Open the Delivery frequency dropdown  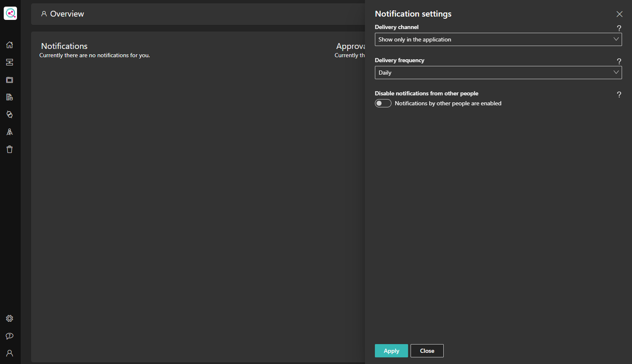[498, 73]
